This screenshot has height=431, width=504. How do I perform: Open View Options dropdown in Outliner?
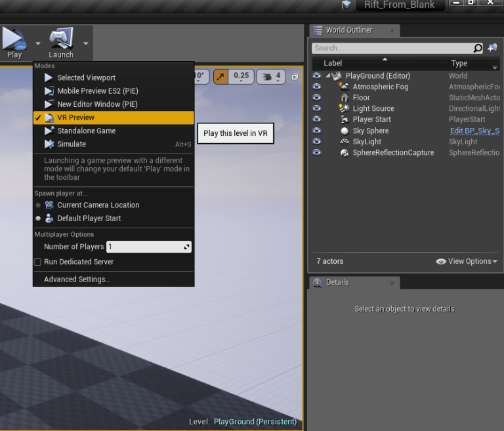pos(467,261)
